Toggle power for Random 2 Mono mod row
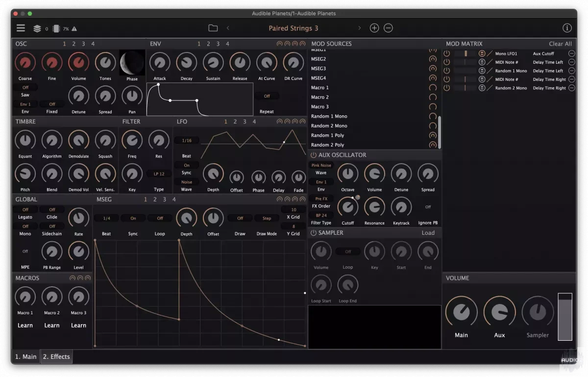Screen dimensions: 588x377 (x=446, y=88)
